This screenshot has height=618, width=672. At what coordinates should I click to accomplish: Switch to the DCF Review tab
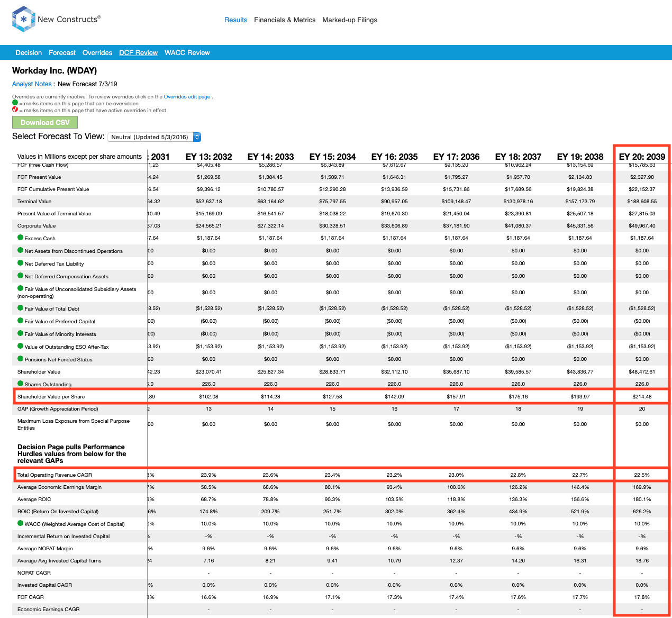pos(138,53)
